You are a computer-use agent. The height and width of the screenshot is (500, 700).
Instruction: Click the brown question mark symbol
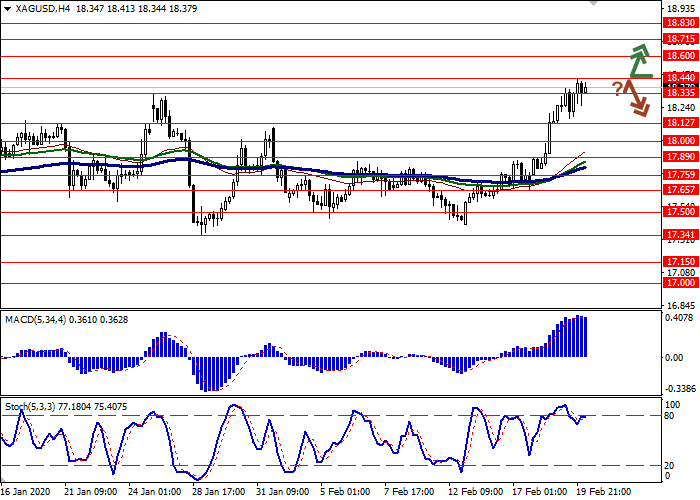618,88
